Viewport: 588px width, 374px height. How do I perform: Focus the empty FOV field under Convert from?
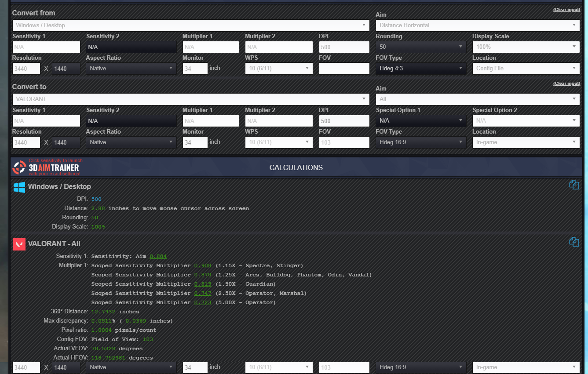coord(344,69)
